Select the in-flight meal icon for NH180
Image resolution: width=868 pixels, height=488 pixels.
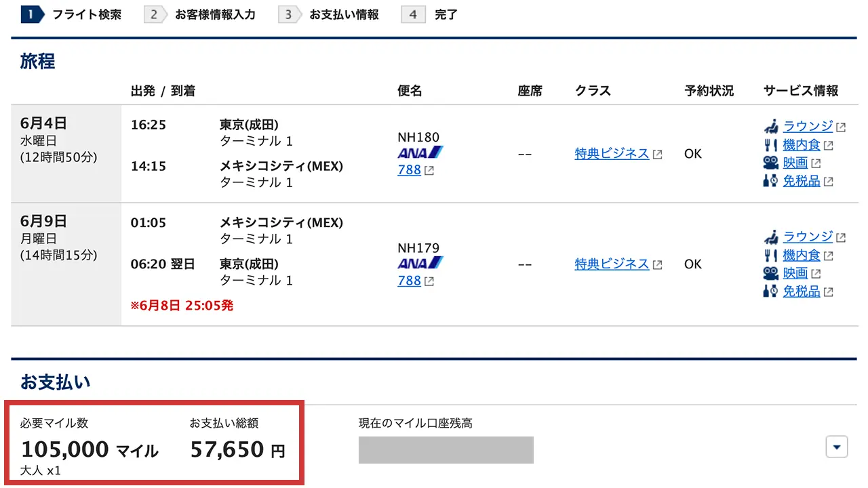click(x=772, y=144)
